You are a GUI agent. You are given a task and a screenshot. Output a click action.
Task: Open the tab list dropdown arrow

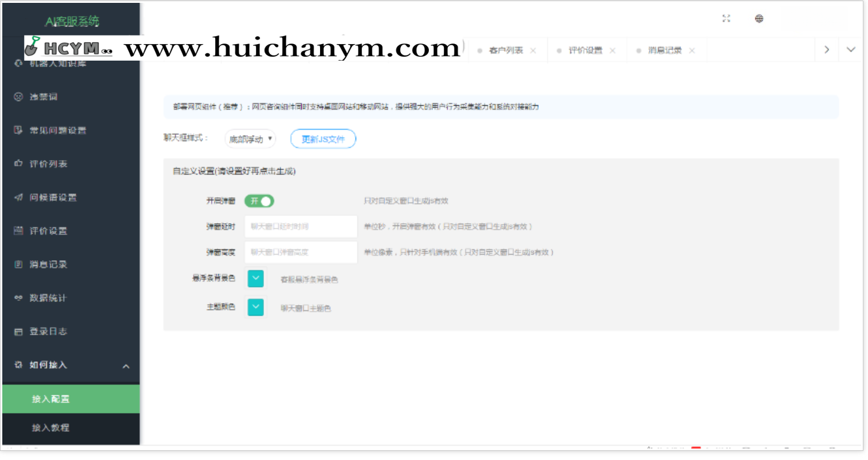[851, 50]
